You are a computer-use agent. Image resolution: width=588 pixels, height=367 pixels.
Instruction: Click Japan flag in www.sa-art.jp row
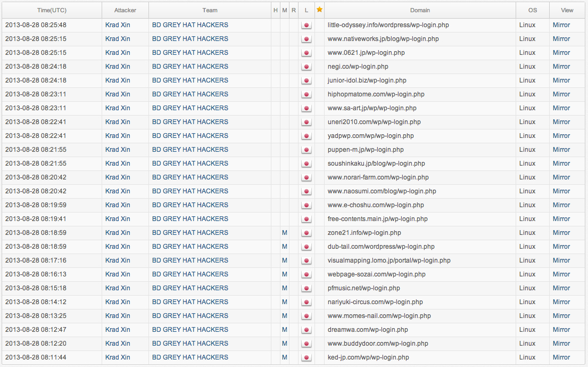pyautogui.click(x=307, y=109)
